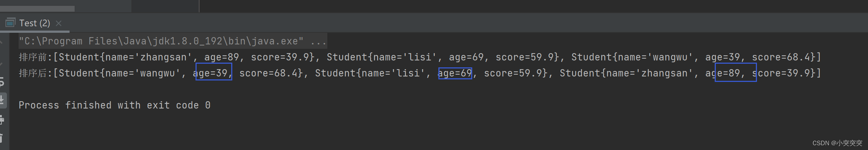Click the scroll to end icon
The image size is (868, 150).
tap(2, 99)
